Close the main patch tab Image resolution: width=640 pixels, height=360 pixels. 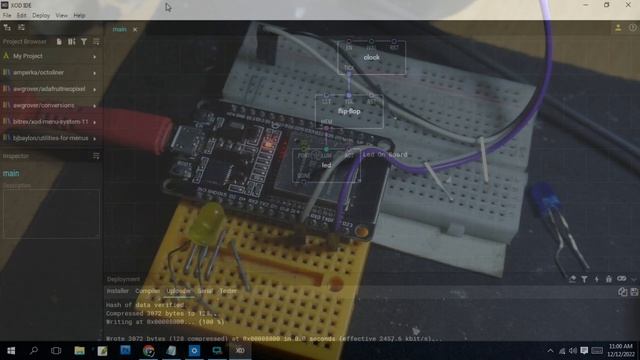click(135, 29)
